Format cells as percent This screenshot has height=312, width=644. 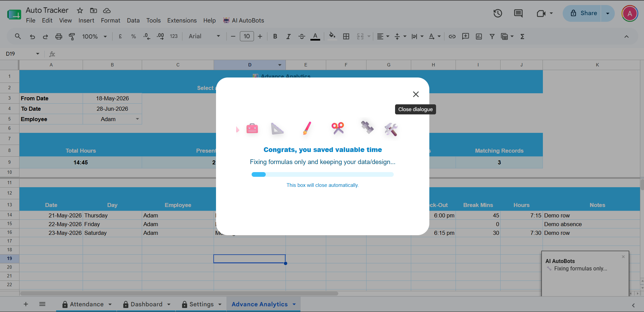[133, 36]
